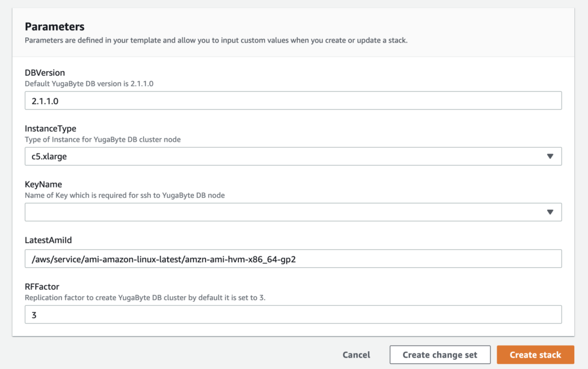Click the arrow icon in the InstanceType selector

point(550,156)
